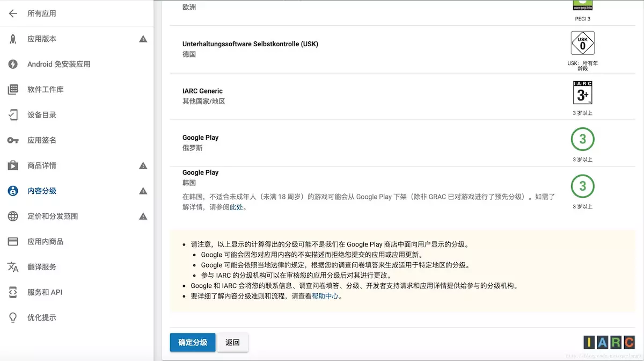Screen dimensions: 644x361
Task: Click the back arrow beside 所有应用
Action: point(13,13)
